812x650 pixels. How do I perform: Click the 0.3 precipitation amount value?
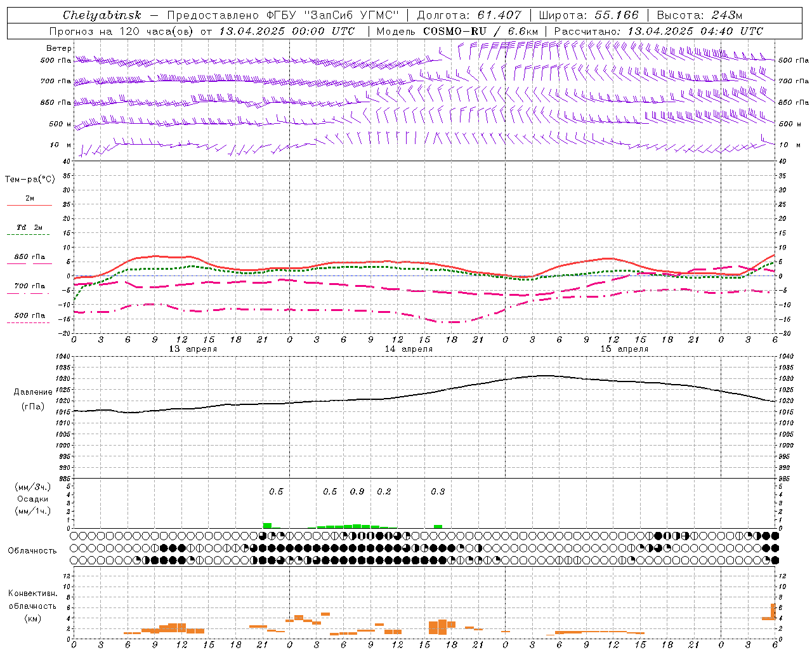tap(438, 492)
